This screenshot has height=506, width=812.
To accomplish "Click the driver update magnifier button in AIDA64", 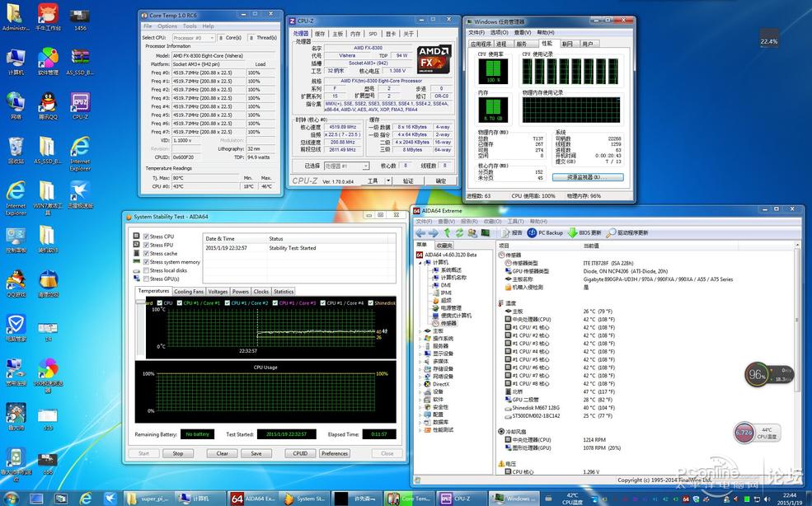I will click(627, 233).
